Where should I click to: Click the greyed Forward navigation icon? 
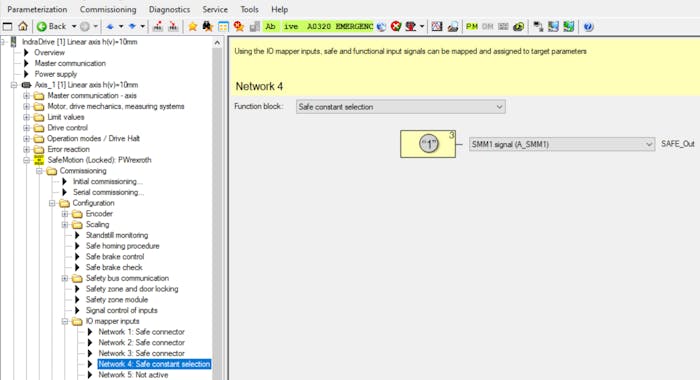(x=85, y=26)
